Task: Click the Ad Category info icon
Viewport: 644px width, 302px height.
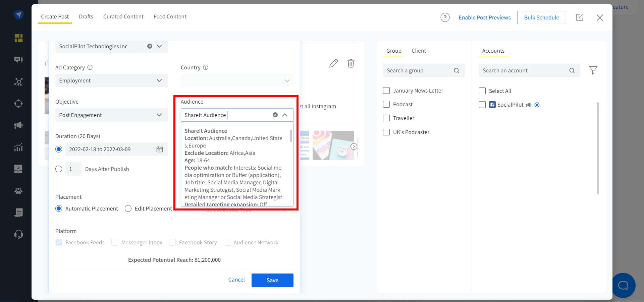Action: (90, 67)
